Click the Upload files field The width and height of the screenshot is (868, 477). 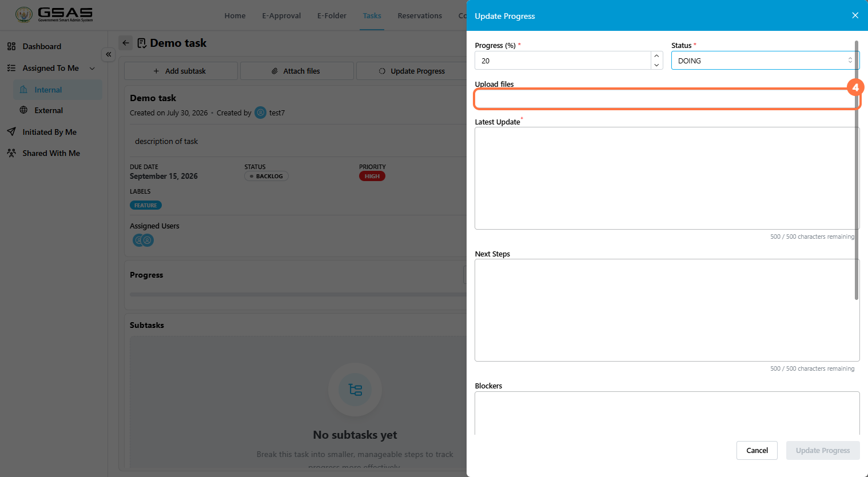pyautogui.click(x=667, y=99)
